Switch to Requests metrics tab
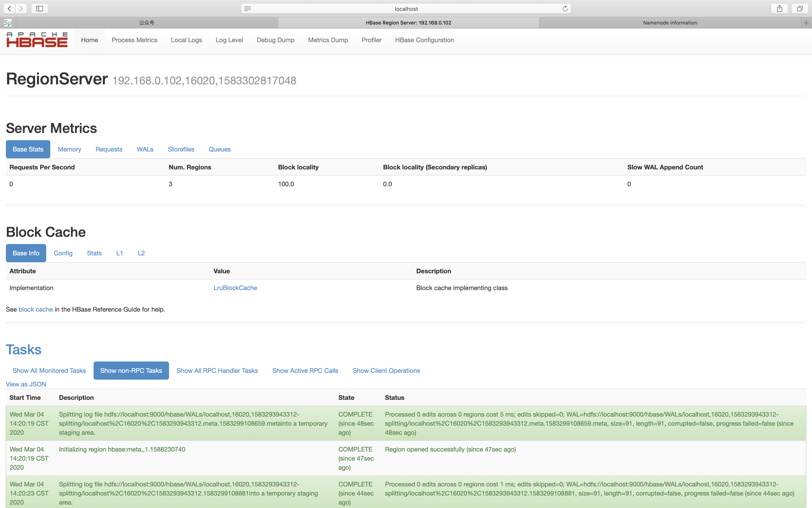 [109, 149]
